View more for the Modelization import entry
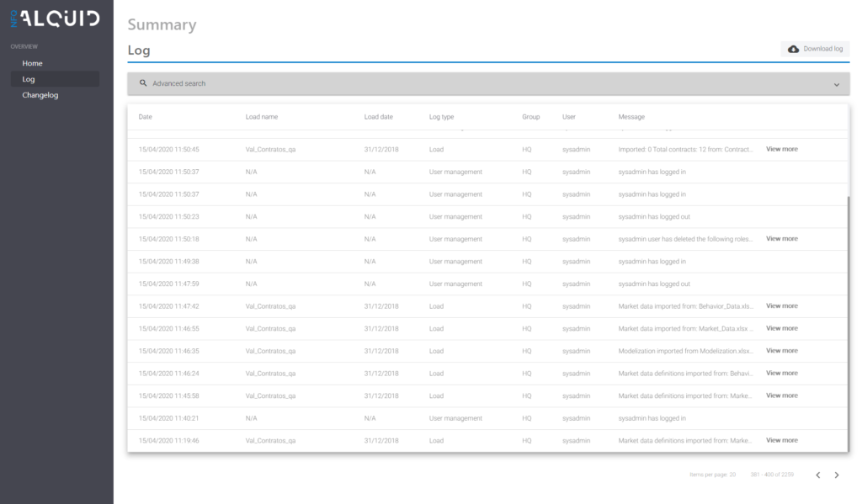 point(782,351)
